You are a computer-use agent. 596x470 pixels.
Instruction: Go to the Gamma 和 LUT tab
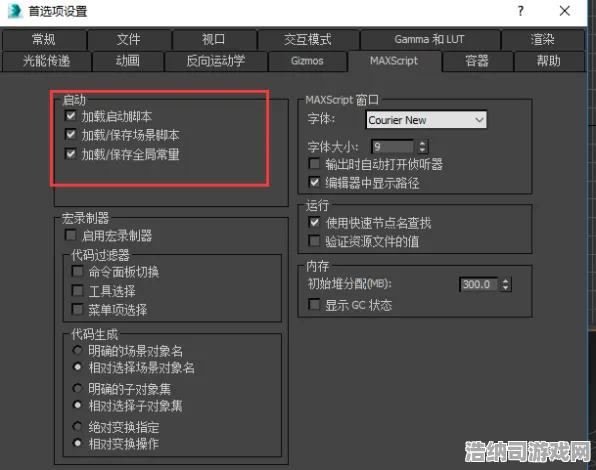coord(430,40)
